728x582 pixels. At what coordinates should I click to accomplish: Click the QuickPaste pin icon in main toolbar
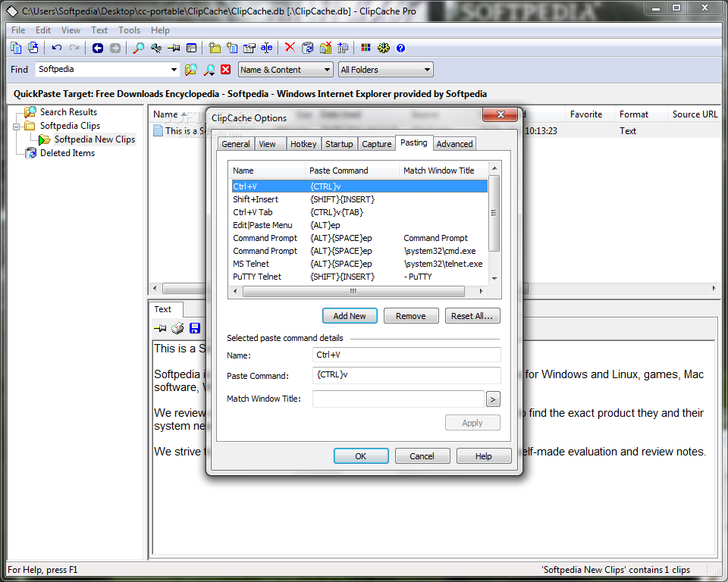[x=174, y=48]
